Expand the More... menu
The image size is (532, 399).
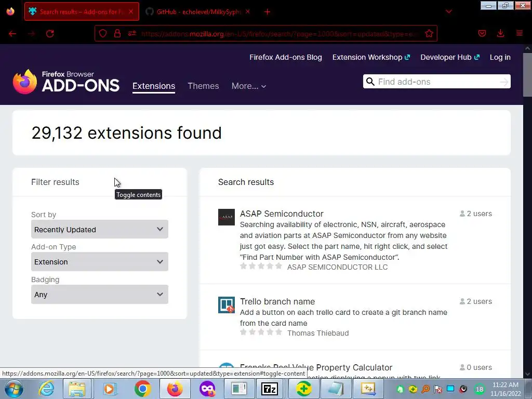click(x=249, y=86)
